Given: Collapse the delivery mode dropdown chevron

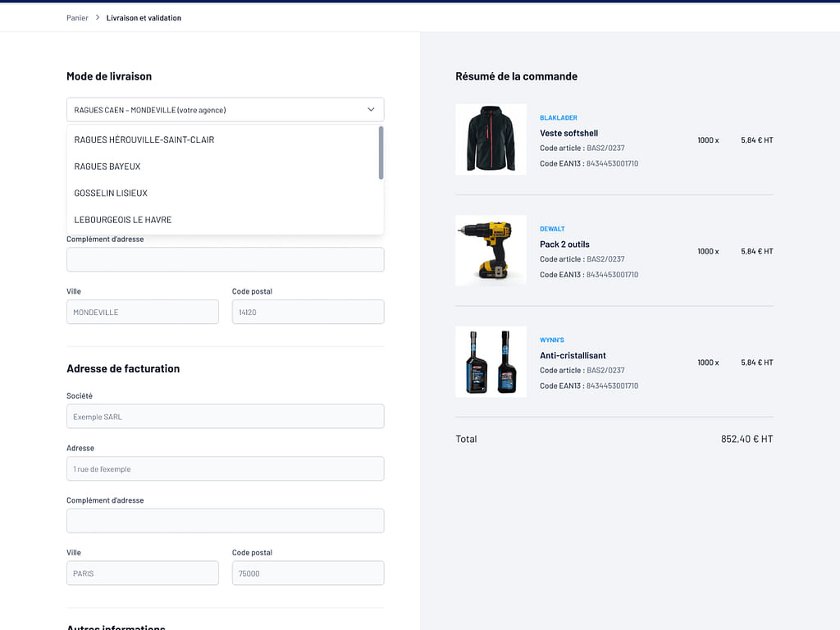Looking at the screenshot, I should point(371,110).
